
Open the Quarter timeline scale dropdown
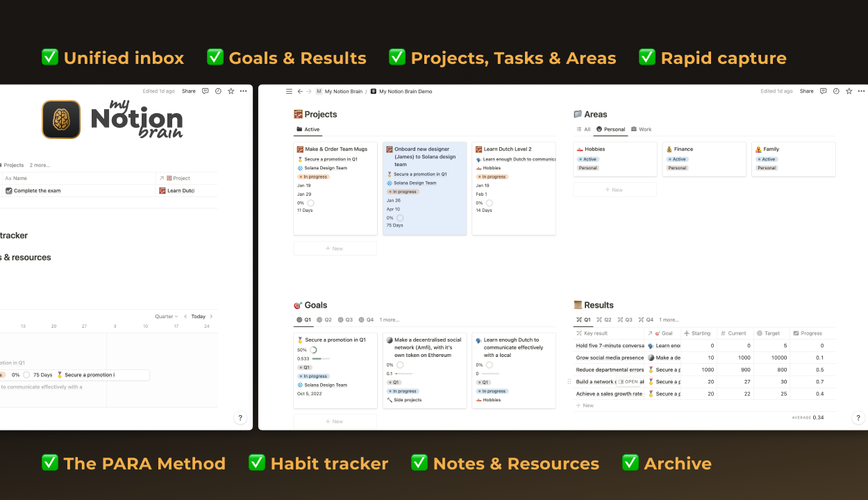point(167,317)
